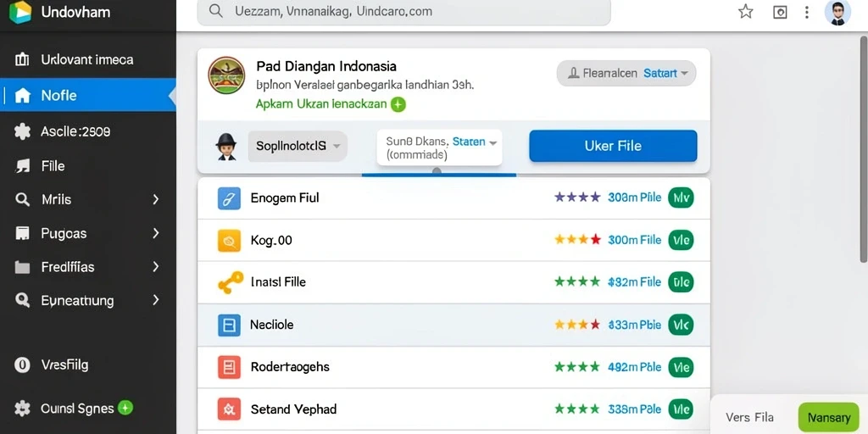Click the Mrils search icon
Image resolution: width=868 pixels, height=434 pixels.
[22, 200]
